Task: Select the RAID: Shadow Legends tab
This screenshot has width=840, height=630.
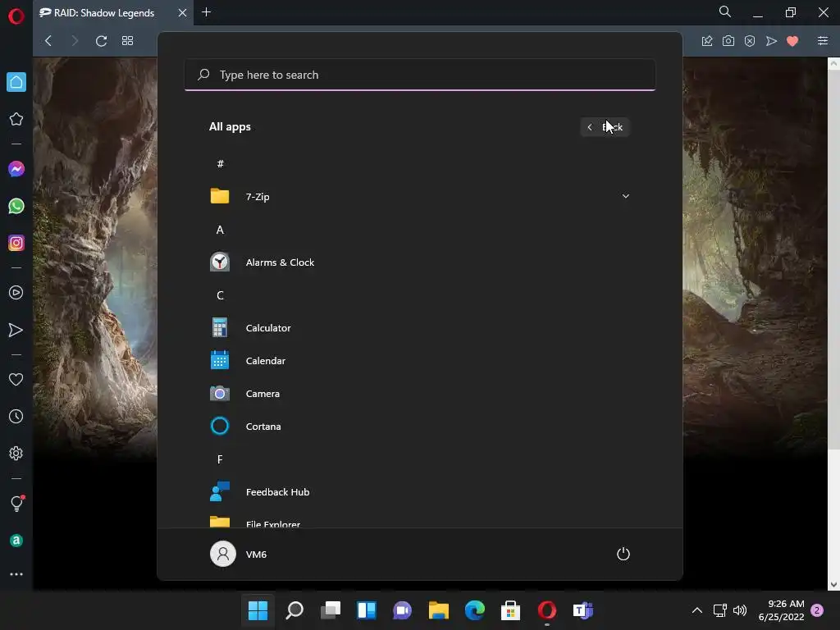Action: click(x=104, y=13)
